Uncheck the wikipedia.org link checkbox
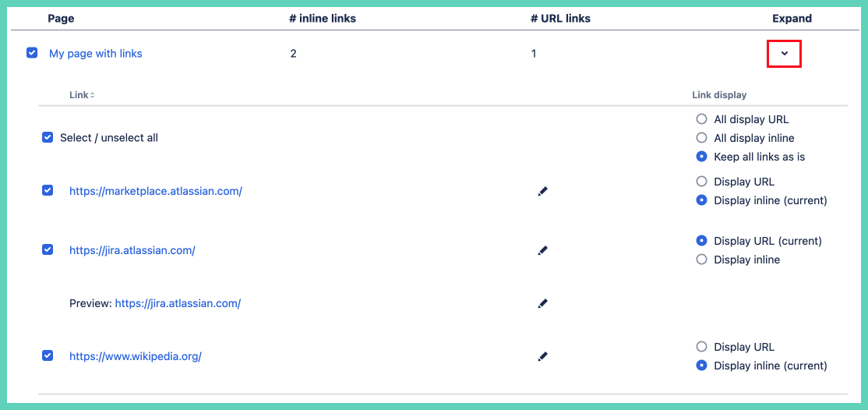This screenshot has width=868, height=410. tap(48, 355)
